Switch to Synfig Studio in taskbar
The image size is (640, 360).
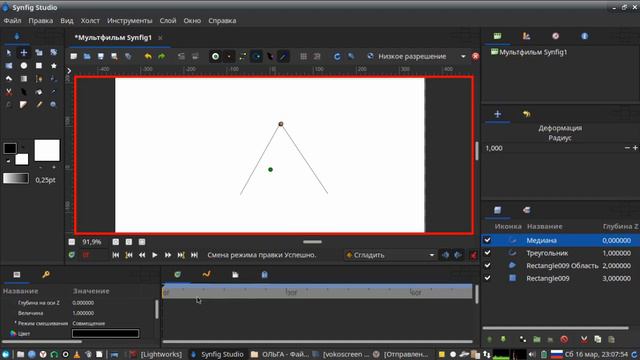(x=218, y=354)
